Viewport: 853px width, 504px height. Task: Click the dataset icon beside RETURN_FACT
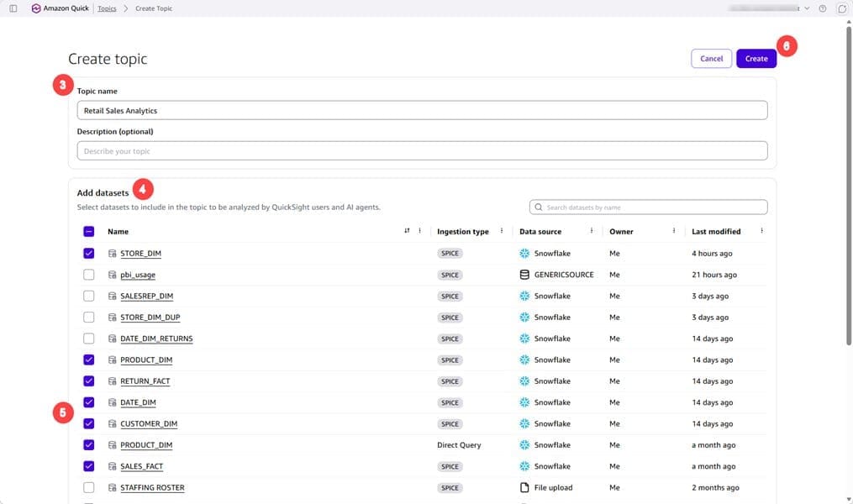pos(112,381)
